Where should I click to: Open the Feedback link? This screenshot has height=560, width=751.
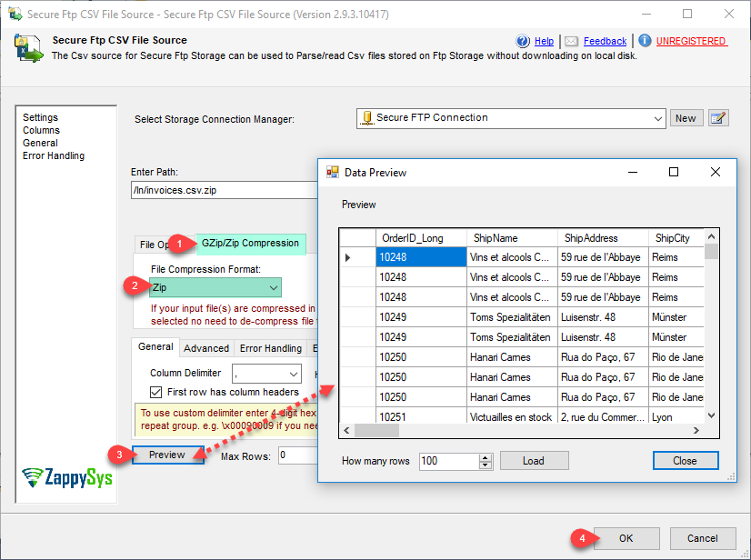point(605,41)
